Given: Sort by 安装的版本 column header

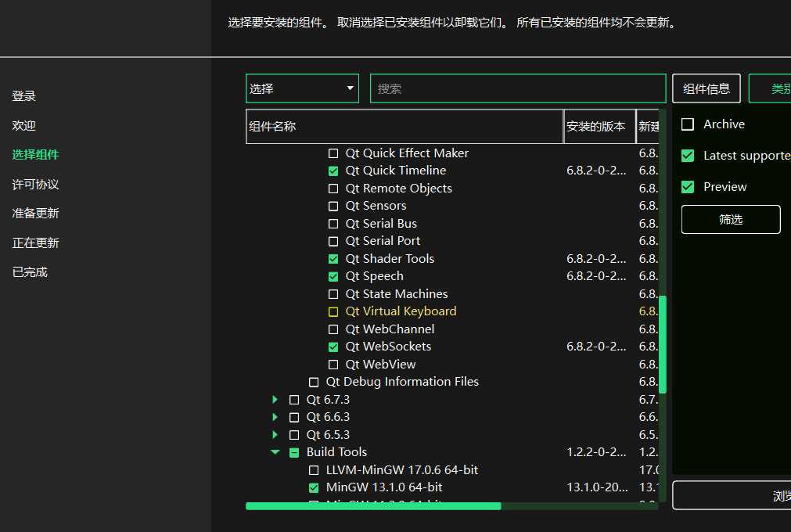Looking at the screenshot, I should point(599,126).
